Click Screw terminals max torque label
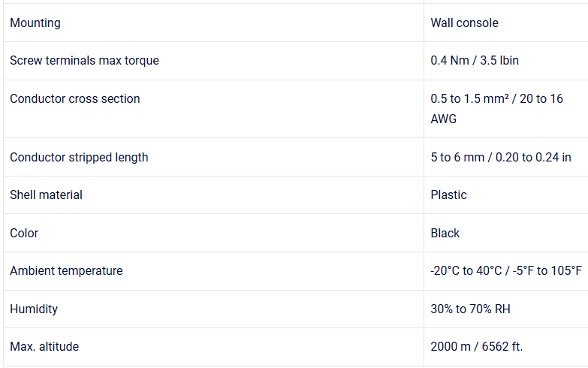Screen dimensions: 588x368 pos(84,60)
